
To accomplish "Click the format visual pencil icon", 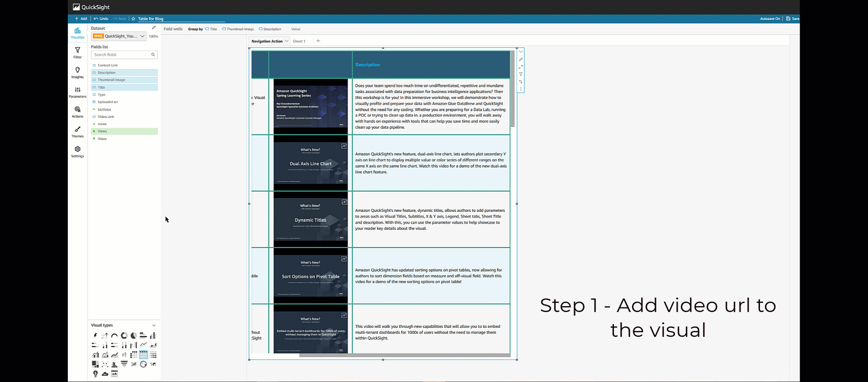I will click(521, 59).
